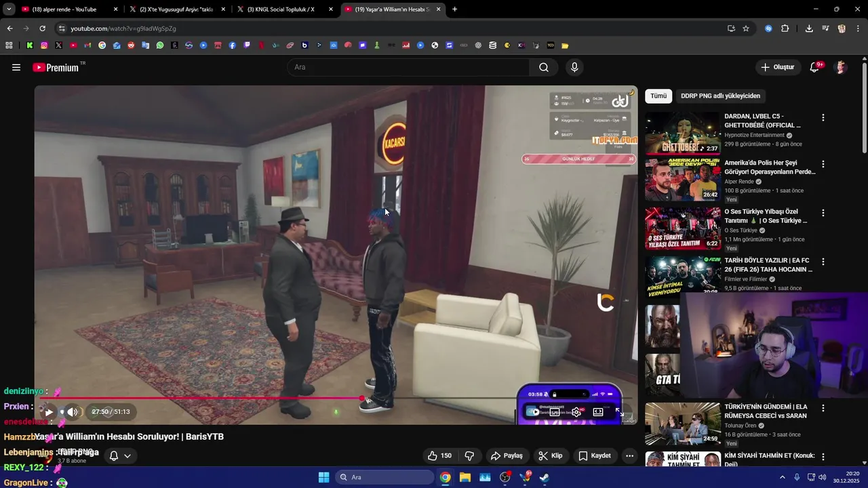Go back to previous page
The image size is (868, 488).
[x=9, y=28]
